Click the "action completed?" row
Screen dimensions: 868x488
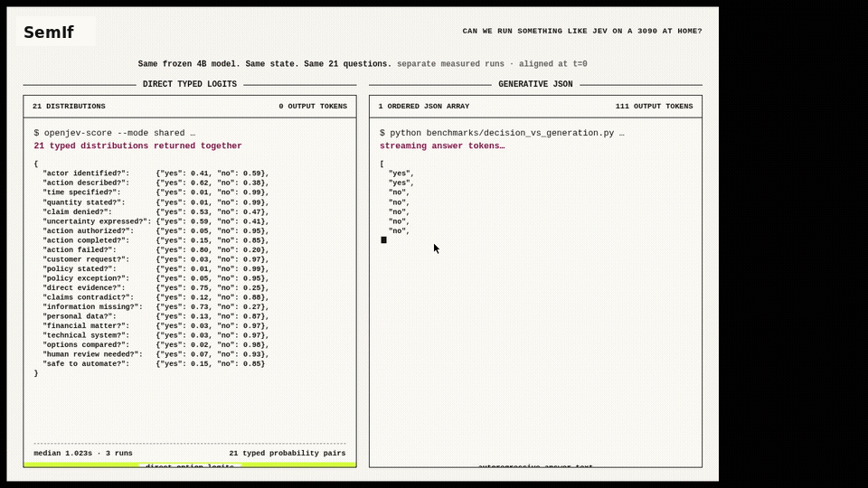click(x=156, y=240)
